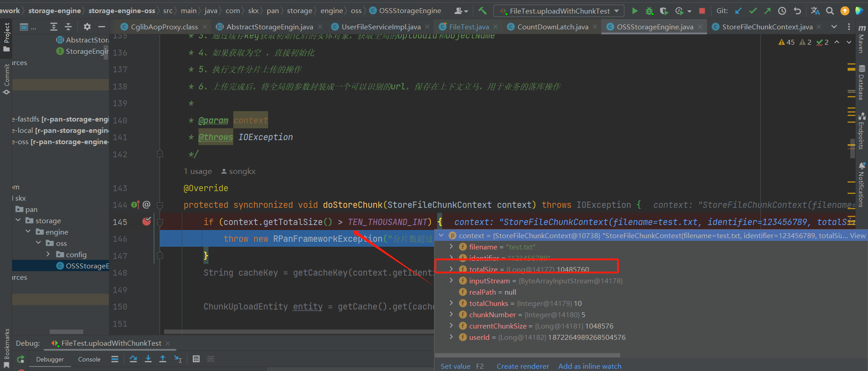Update project via Git blue arrow
868x371 pixels.
pos(738,11)
